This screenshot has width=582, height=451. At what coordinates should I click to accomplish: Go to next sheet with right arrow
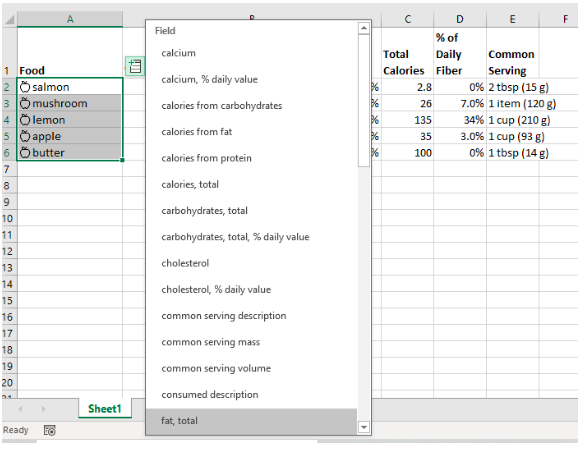[43, 409]
